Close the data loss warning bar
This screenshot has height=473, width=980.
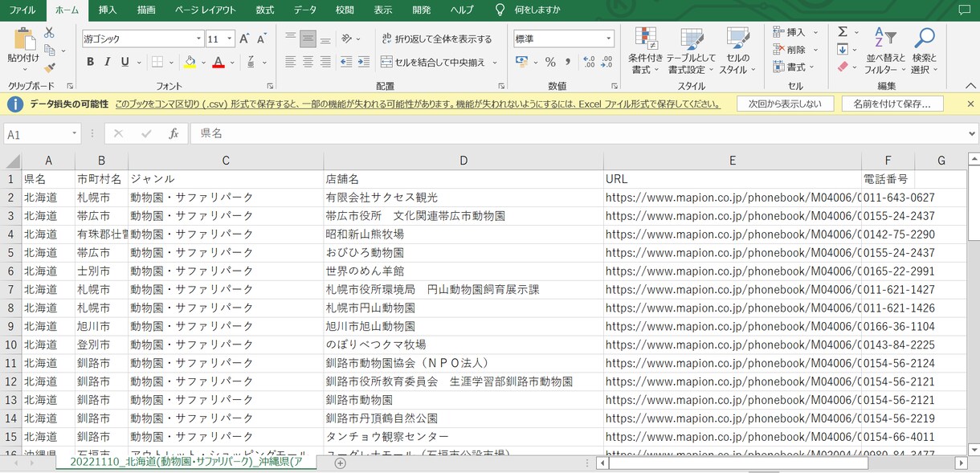pyautogui.click(x=970, y=104)
